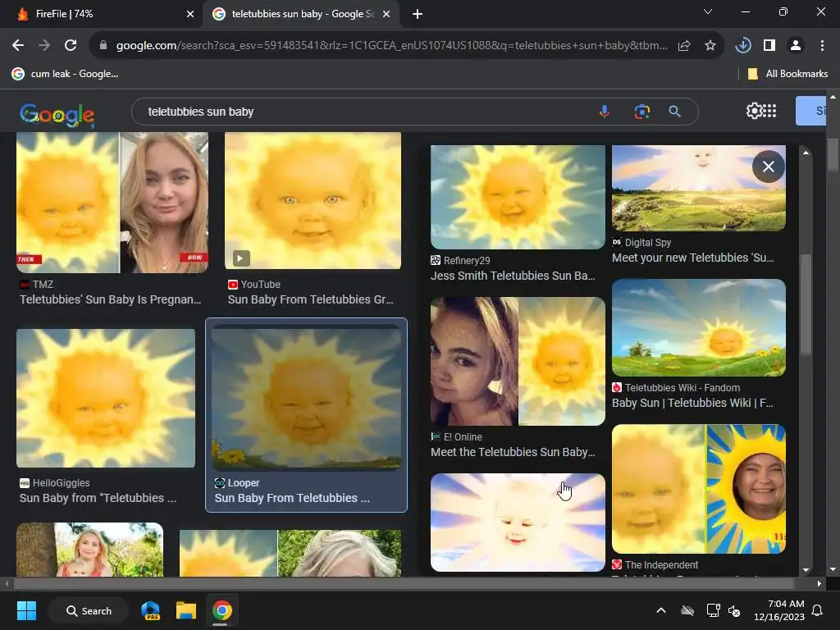Open the share this page icon

click(684, 46)
